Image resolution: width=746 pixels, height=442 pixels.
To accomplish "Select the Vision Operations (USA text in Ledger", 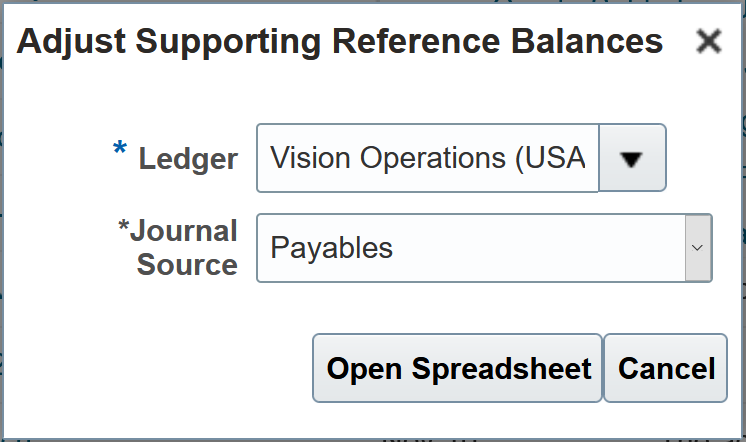I will [x=427, y=158].
